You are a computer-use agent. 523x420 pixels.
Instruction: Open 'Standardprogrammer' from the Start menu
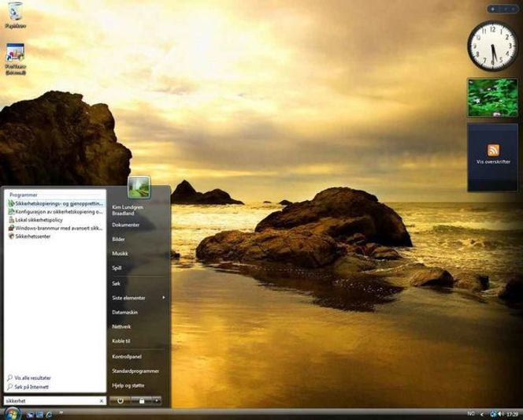(x=135, y=371)
